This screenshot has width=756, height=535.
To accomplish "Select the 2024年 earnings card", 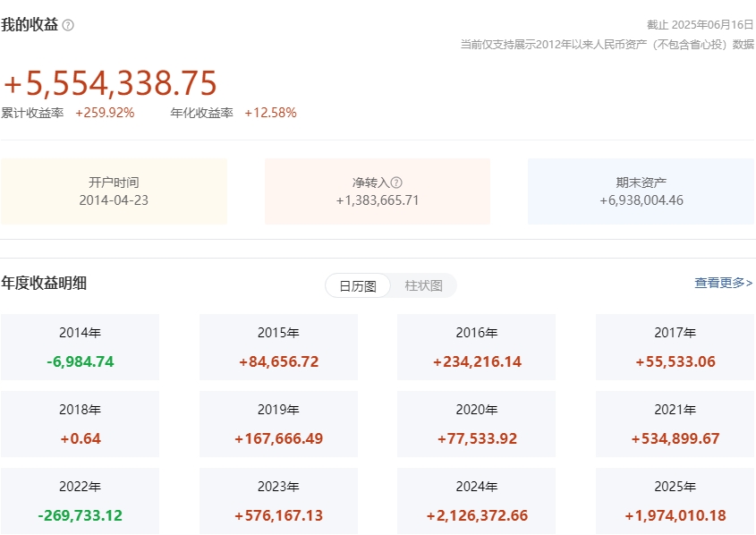I will (x=476, y=501).
